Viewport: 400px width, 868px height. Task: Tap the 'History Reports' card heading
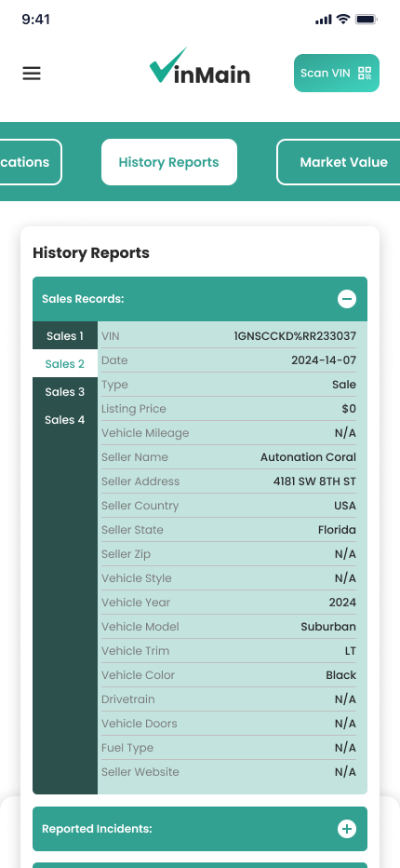91,253
